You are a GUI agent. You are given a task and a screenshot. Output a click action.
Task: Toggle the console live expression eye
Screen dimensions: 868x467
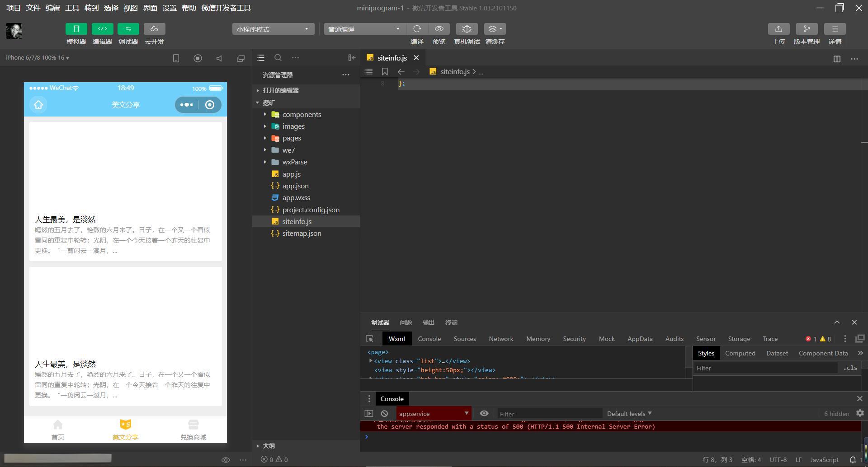point(484,413)
